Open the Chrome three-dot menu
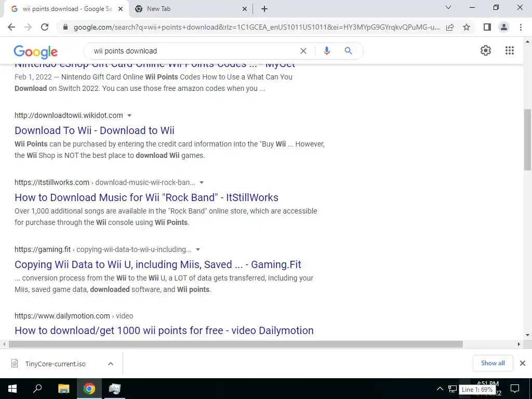This screenshot has width=532, height=399. [x=521, y=27]
